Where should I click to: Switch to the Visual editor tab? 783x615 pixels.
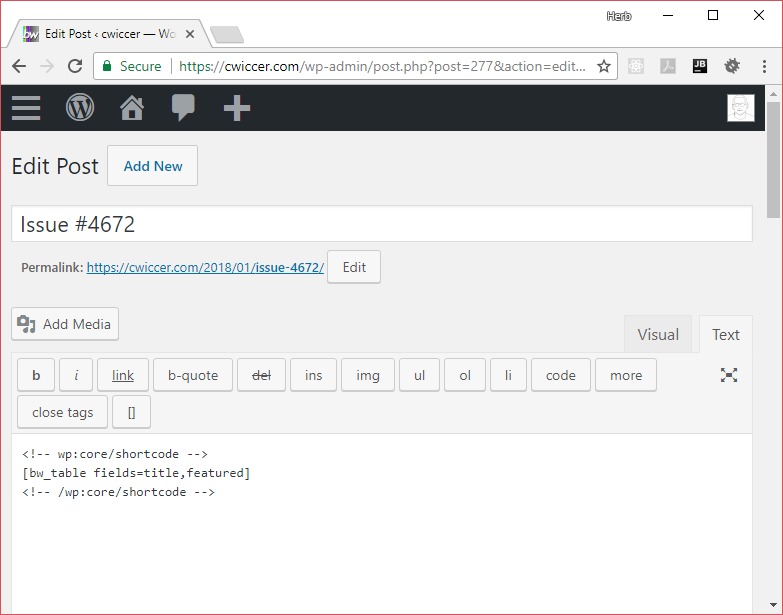tap(658, 334)
